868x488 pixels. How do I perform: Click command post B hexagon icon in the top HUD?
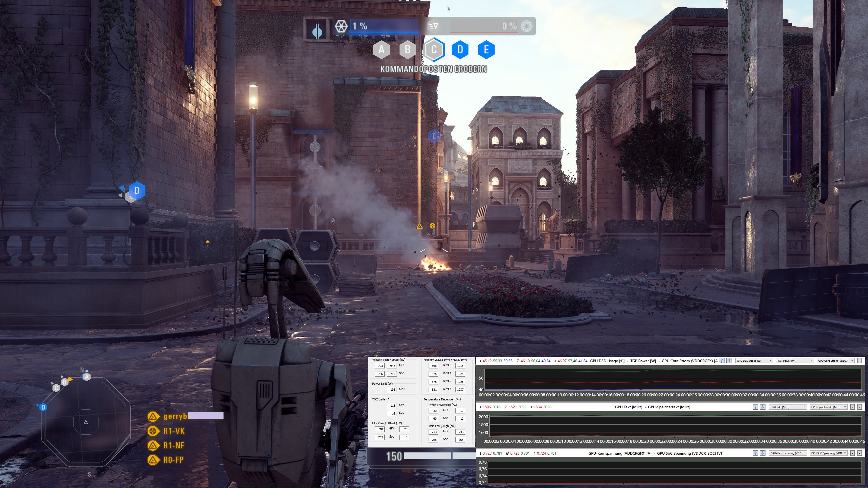pos(407,50)
